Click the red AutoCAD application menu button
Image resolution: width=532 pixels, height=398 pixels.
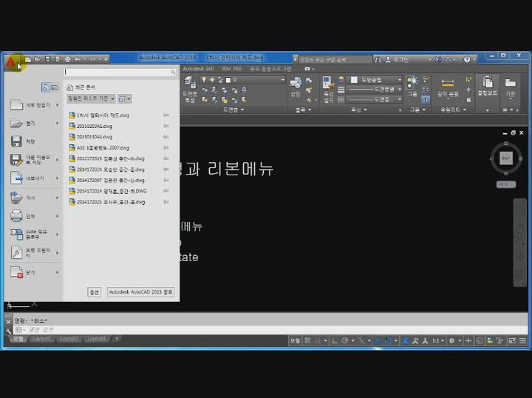click(x=11, y=63)
